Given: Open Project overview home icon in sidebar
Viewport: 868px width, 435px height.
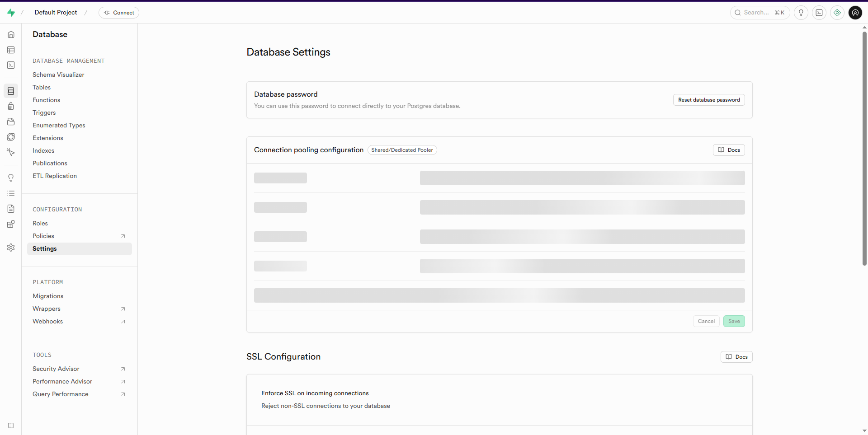Looking at the screenshot, I should pos(11,34).
